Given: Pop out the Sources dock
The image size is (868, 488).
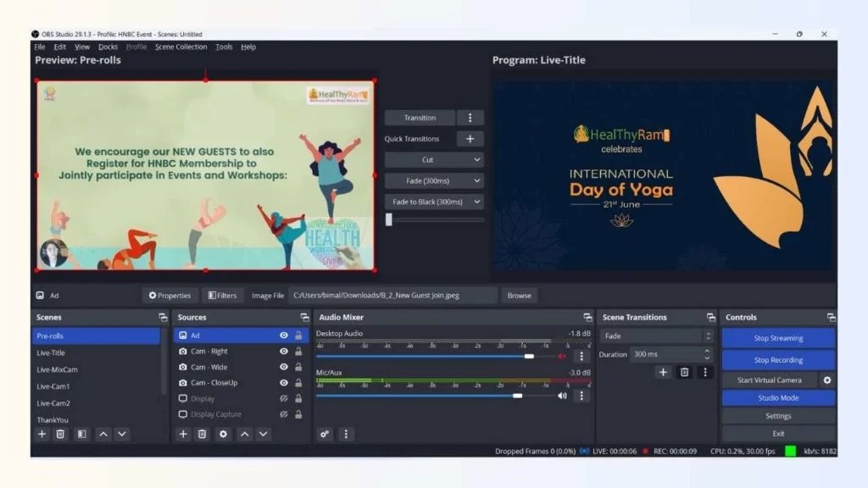Looking at the screenshot, I should tap(304, 317).
